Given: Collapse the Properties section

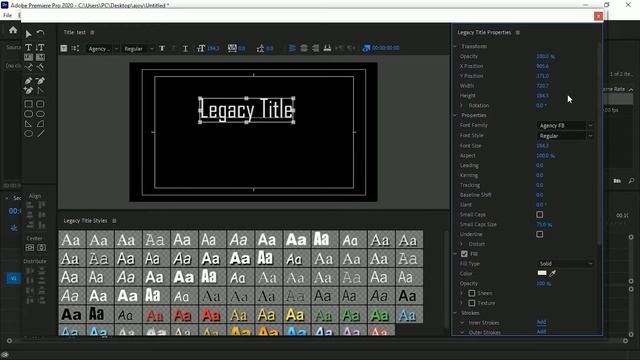Looking at the screenshot, I should click(455, 115).
